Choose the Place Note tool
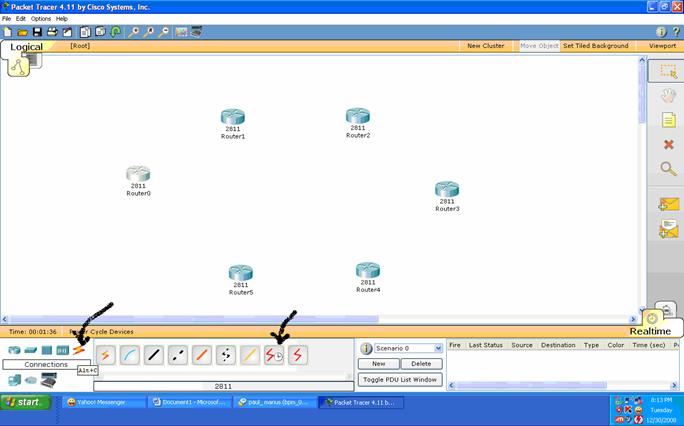Viewport: 684px width, 426px height. coord(668,120)
